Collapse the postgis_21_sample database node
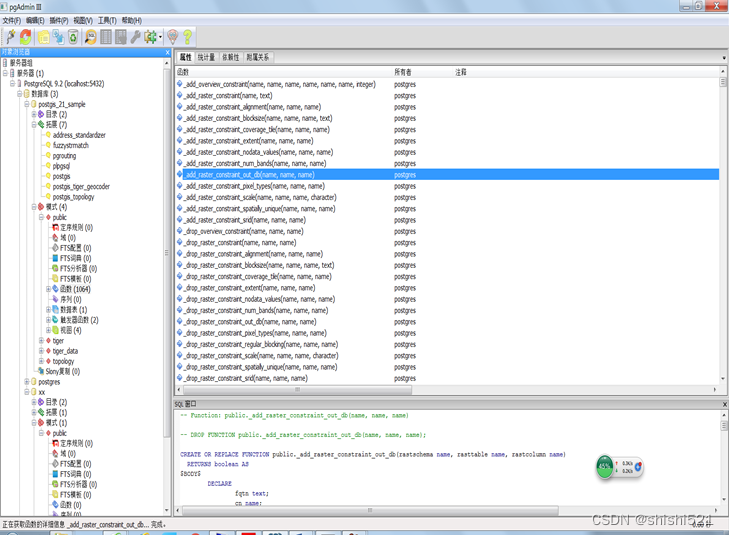The height and width of the screenshot is (535, 729). tap(27, 104)
